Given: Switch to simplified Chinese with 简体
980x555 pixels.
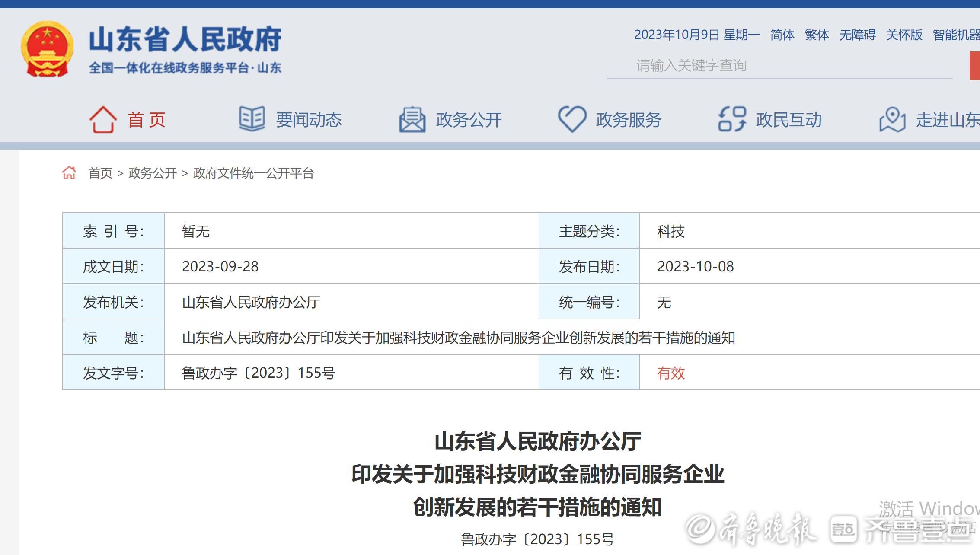Looking at the screenshot, I should click(x=782, y=35).
